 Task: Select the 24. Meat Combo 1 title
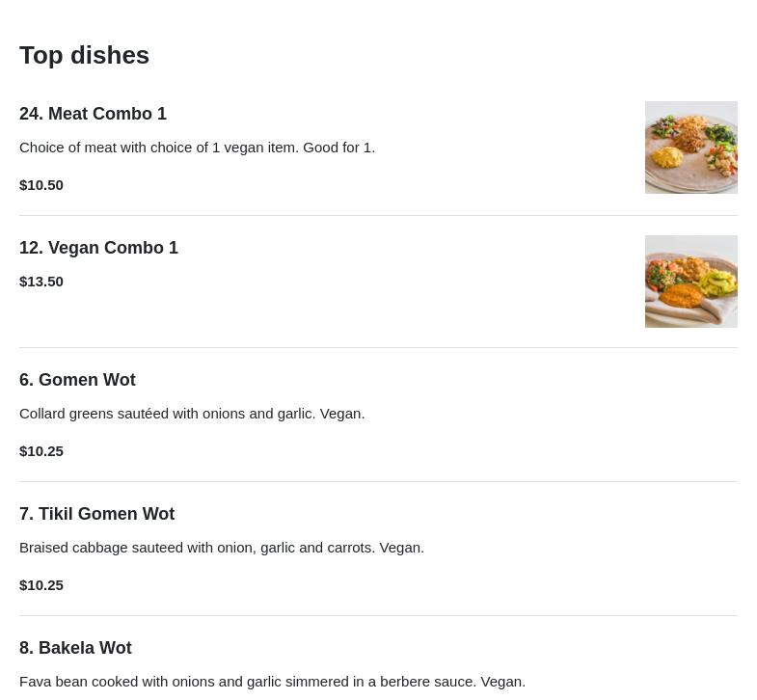coord(93,114)
